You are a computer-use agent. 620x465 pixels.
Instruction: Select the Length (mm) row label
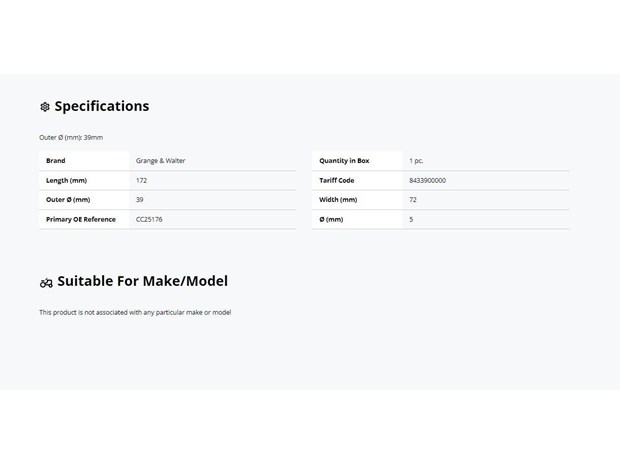(x=66, y=180)
